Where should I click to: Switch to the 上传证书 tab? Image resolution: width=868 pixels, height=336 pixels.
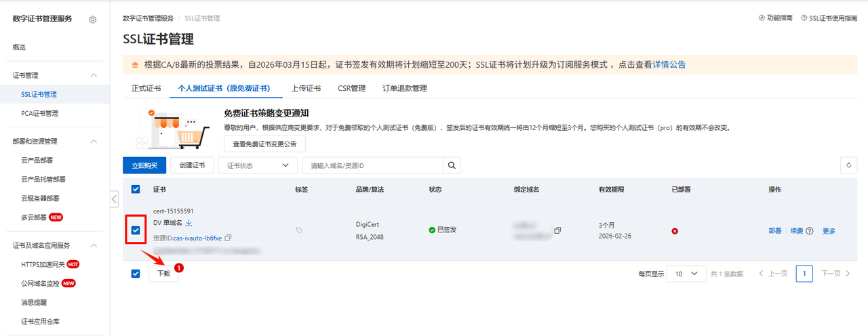pos(306,89)
